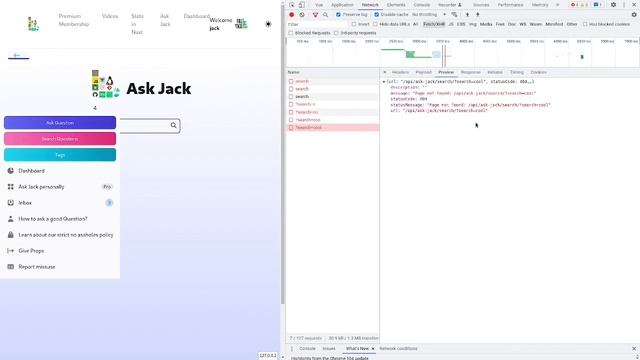Enable the Has blocked cookies checkbox
This screenshot has height=360, width=640.
click(x=585, y=24)
